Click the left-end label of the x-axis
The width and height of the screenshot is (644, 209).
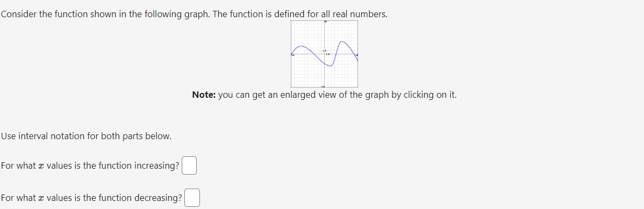pos(292,55)
